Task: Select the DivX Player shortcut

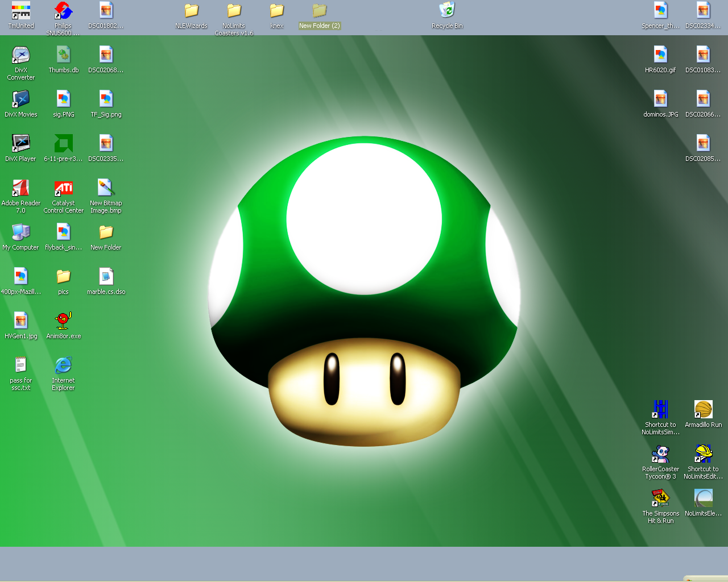Action: pos(21,143)
